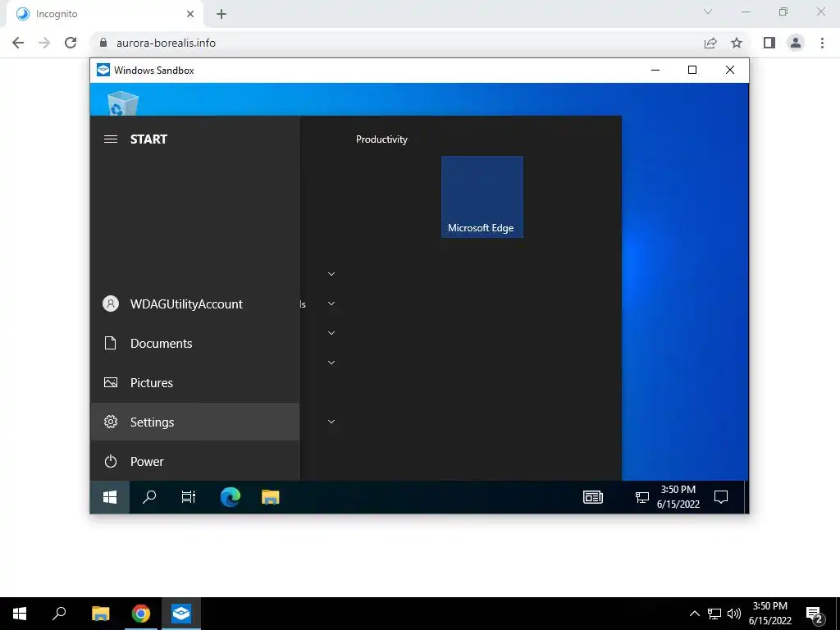The height and width of the screenshot is (630, 840).
Task: Click the host volume tray icon
Action: point(734,614)
